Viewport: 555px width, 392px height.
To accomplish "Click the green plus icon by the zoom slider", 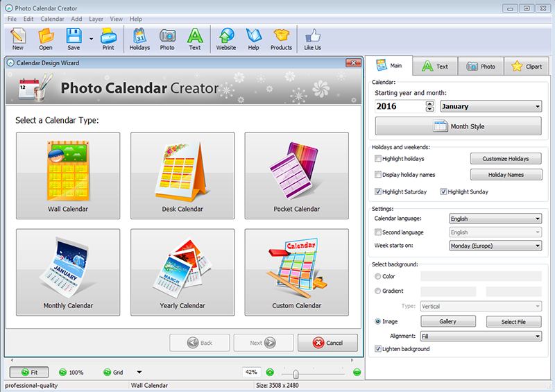I will (x=270, y=372).
